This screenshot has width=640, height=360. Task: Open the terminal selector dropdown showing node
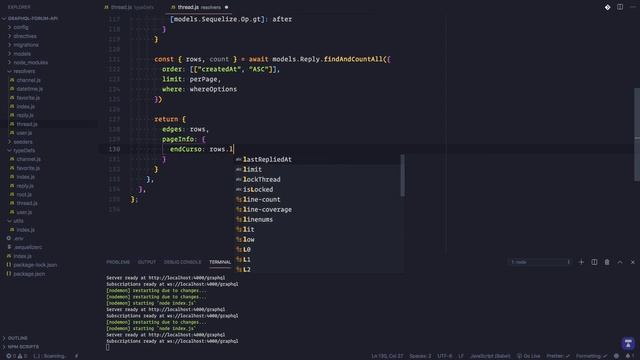coord(540,262)
